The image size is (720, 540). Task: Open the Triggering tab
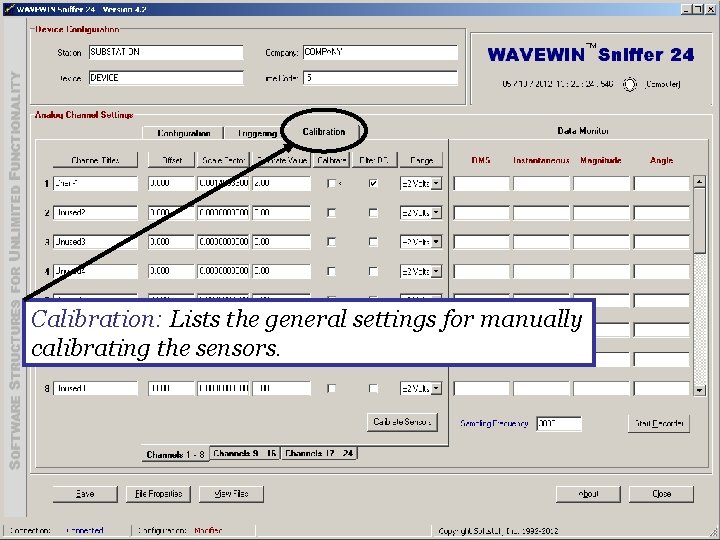(x=257, y=133)
